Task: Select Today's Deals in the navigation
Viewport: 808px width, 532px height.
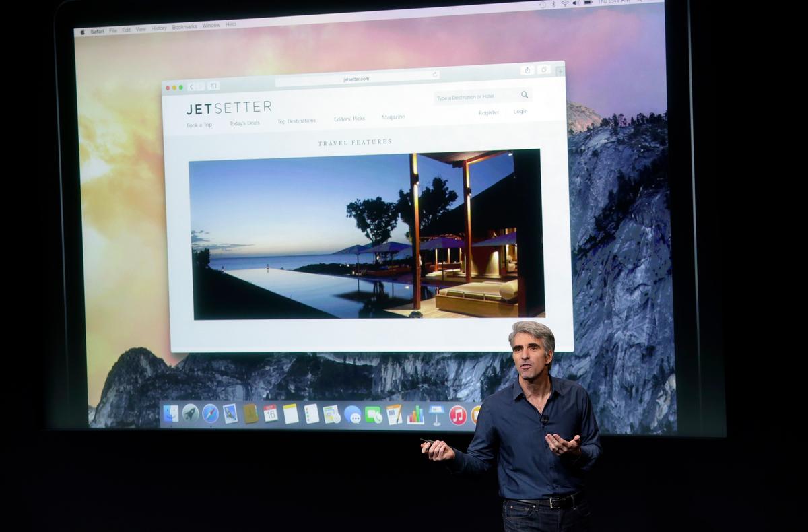Action: pos(244,122)
